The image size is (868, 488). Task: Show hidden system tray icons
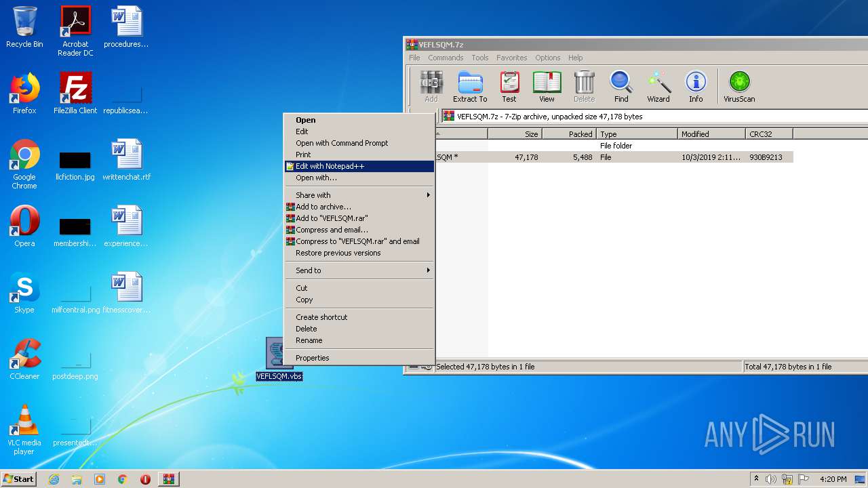click(x=756, y=479)
